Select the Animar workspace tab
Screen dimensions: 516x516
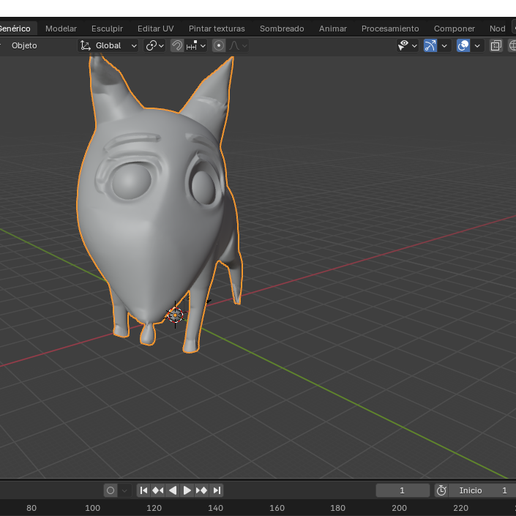(x=333, y=29)
